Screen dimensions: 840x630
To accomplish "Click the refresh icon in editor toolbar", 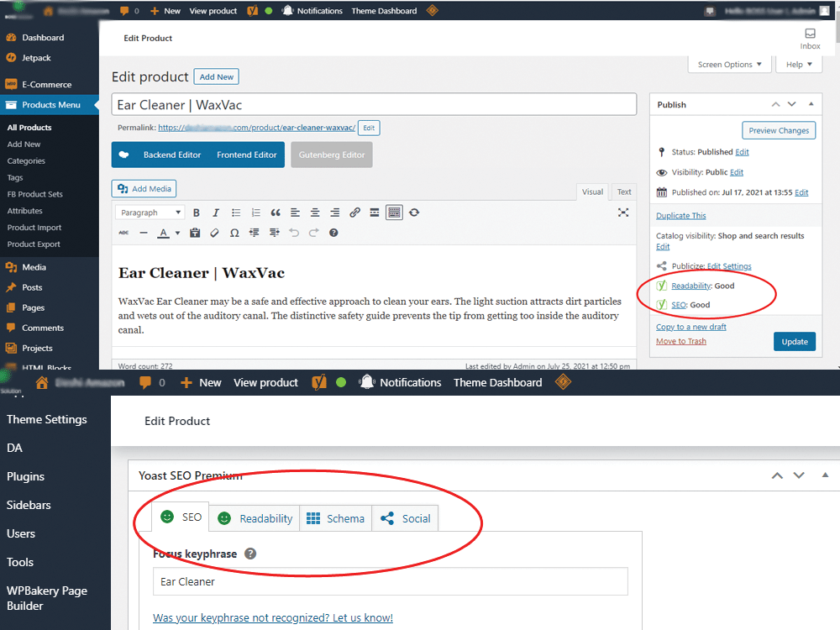I will (414, 213).
